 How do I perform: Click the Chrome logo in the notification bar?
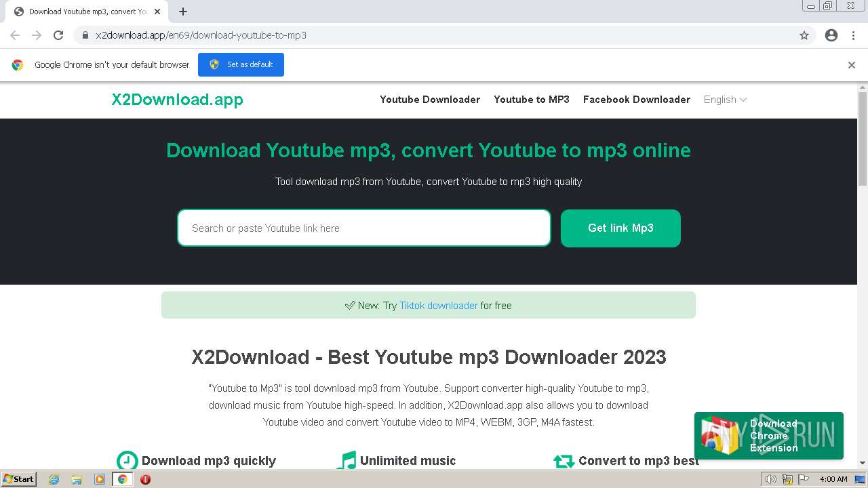[x=18, y=65]
